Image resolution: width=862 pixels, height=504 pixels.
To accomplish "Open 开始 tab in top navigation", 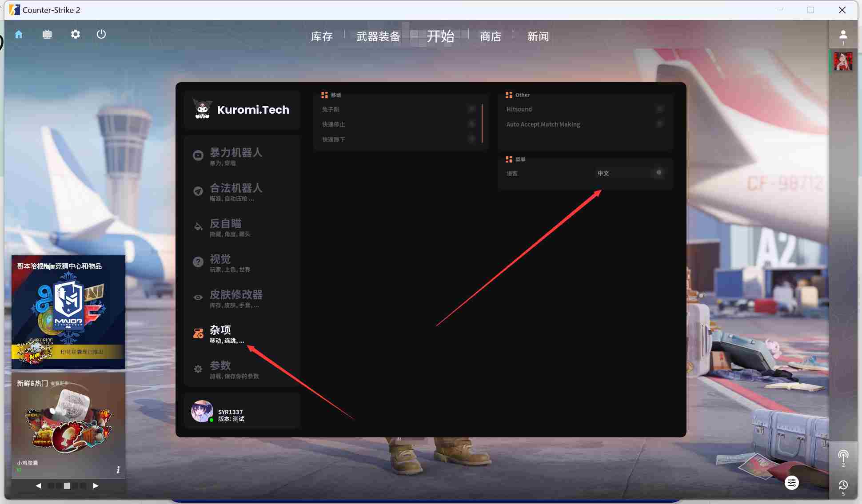I will point(441,36).
